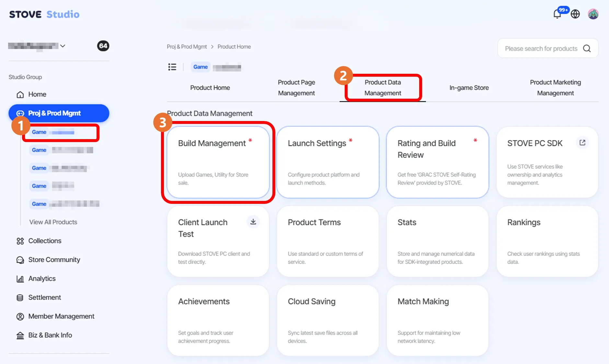The image size is (609, 364).
Task: Click the Product Home breadcrumb
Action: pos(234,47)
